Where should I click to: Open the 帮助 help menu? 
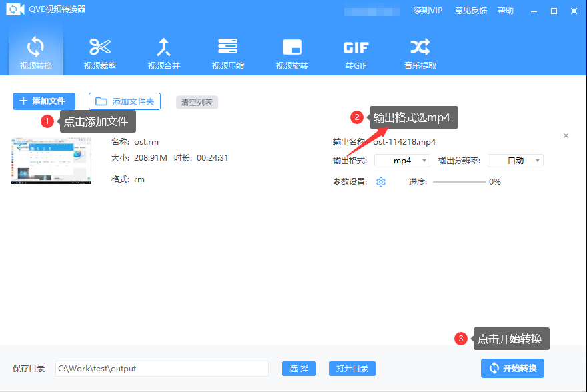click(506, 11)
